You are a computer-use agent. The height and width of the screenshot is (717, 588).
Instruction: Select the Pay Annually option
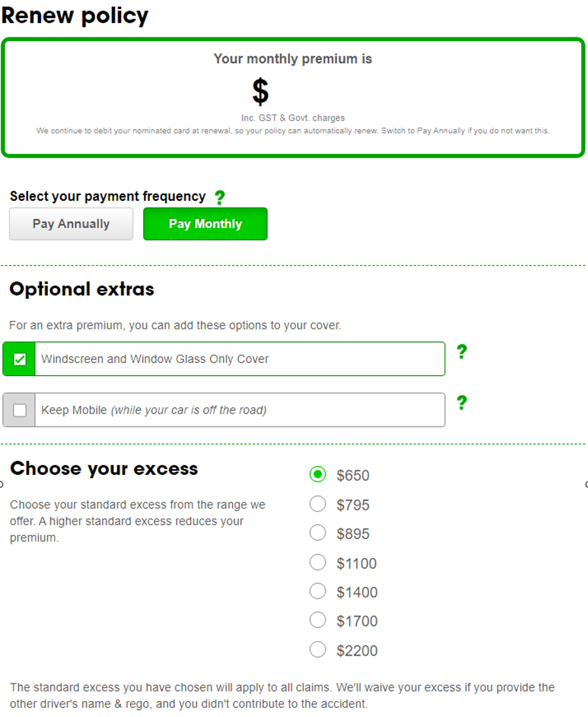(x=71, y=224)
